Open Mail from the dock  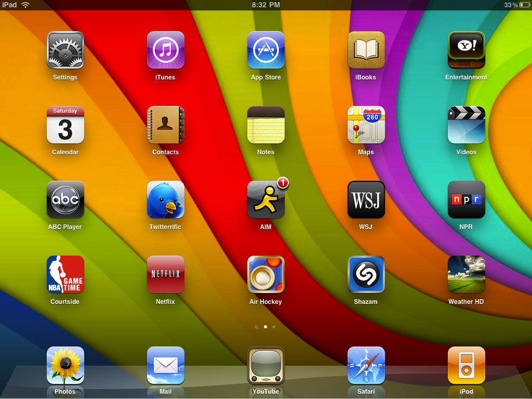coord(166,365)
